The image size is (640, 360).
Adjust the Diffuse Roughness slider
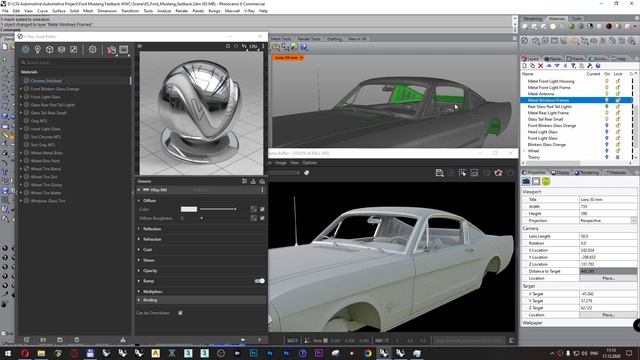pos(202,218)
